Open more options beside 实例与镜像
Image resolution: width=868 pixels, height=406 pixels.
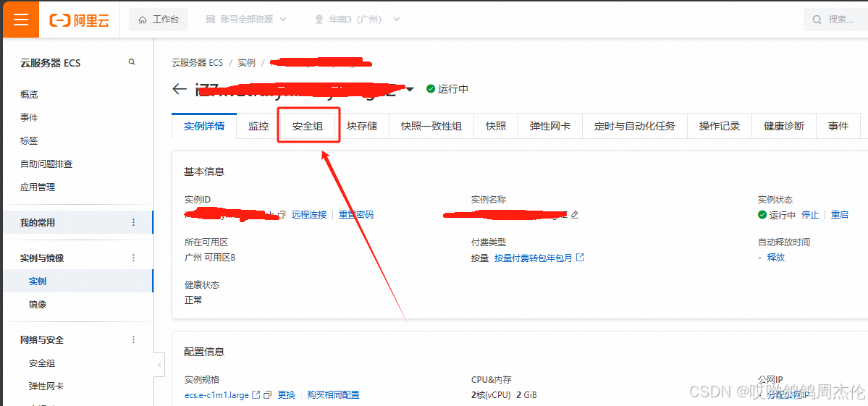(133, 258)
